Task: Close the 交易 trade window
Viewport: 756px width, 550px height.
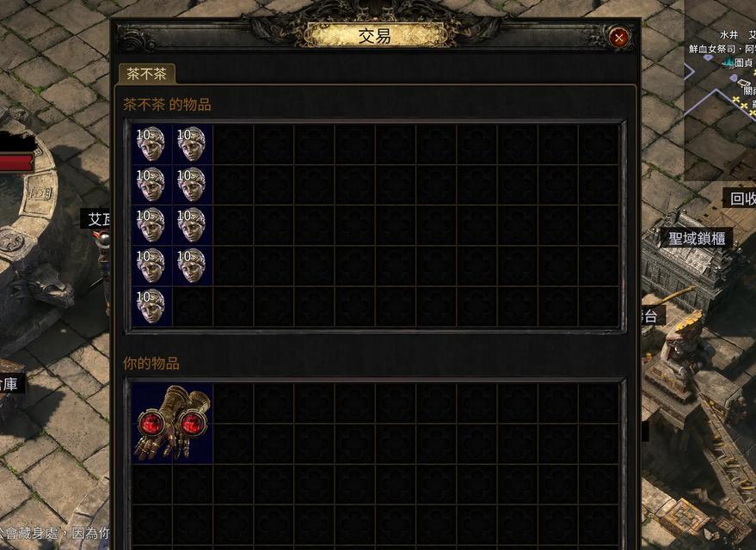Action: click(x=619, y=37)
